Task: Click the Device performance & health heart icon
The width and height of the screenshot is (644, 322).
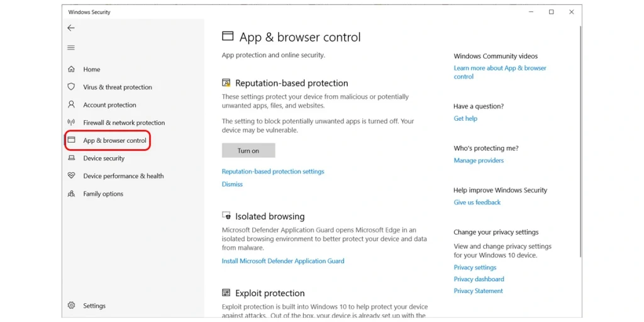Action: pyautogui.click(x=72, y=176)
